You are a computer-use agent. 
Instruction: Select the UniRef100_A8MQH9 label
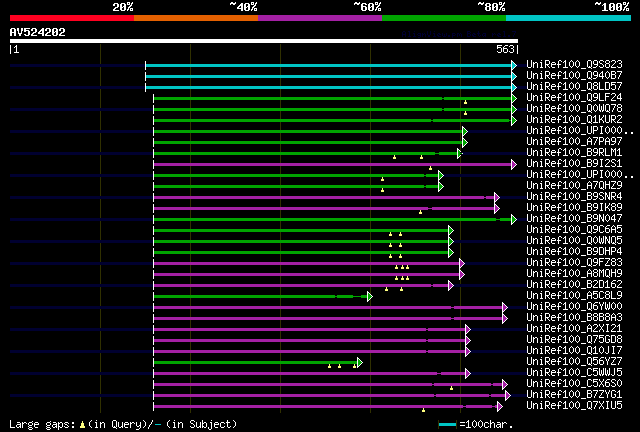tap(574, 274)
